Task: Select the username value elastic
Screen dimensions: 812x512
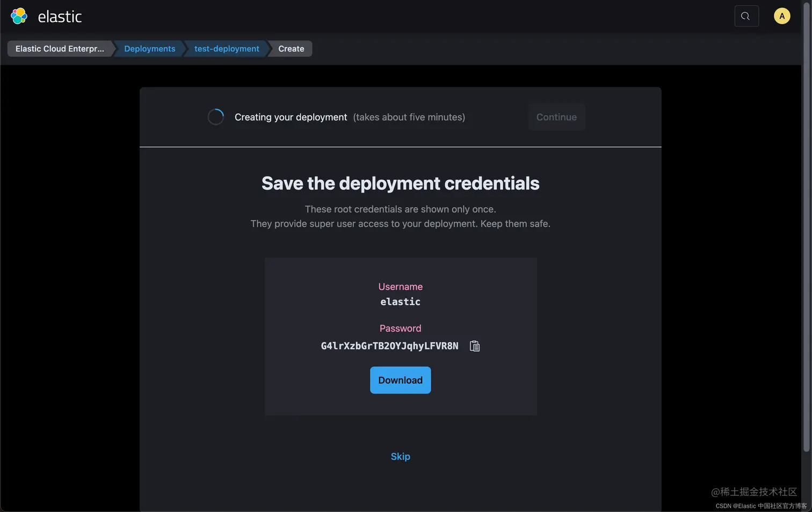Action: pos(400,302)
